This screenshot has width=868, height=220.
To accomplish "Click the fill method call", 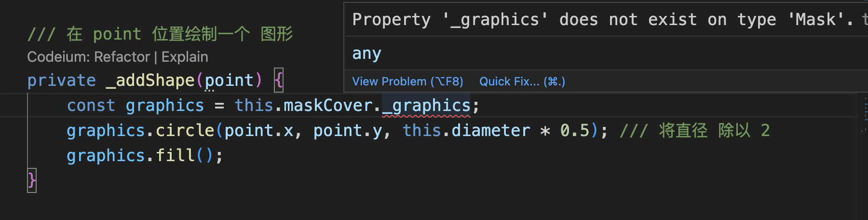I will (175, 156).
